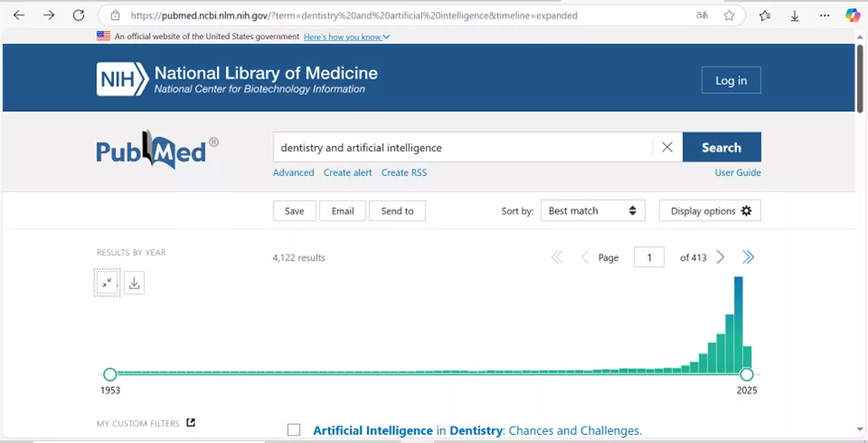The width and height of the screenshot is (868, 443).
Task: Click the browser refresh icon
Action: tap(78, 15)
